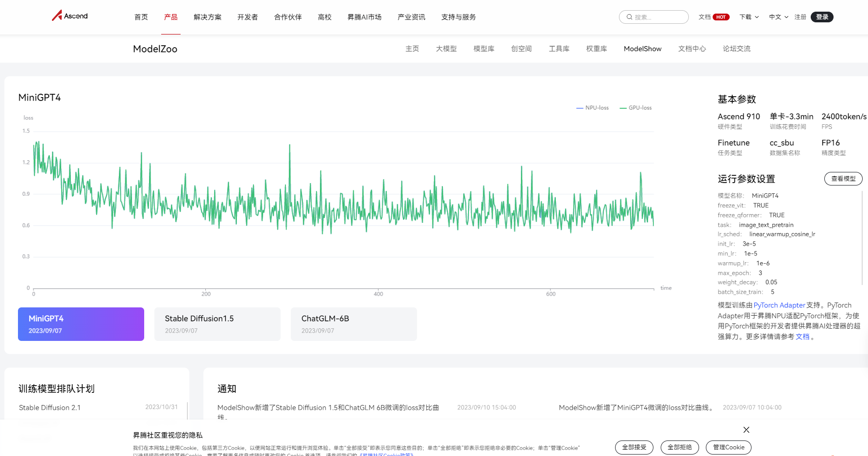Viewport: 868px width, 456px height.
Task: Open the blue 文档 link in the PyTorch Adapter description
Action: (x=802, y=337)
